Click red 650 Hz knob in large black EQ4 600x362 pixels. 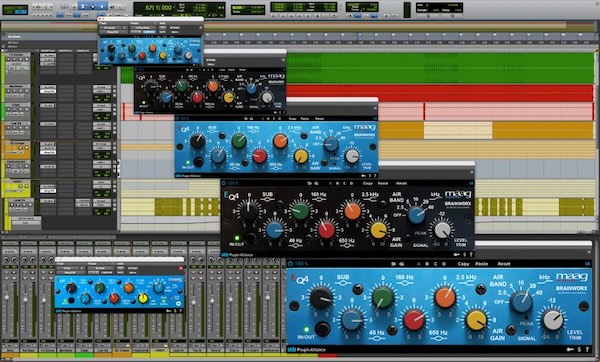point(326,230)
